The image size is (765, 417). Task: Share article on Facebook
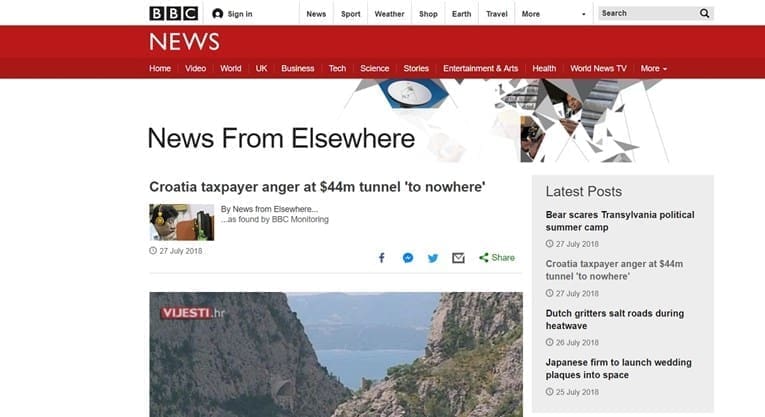click(x=382, y=258)
